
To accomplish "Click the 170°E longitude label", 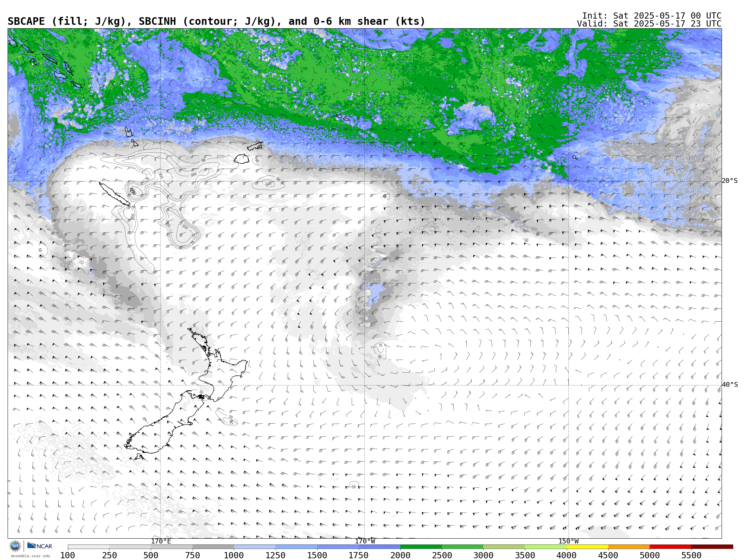I will point(161,541).
